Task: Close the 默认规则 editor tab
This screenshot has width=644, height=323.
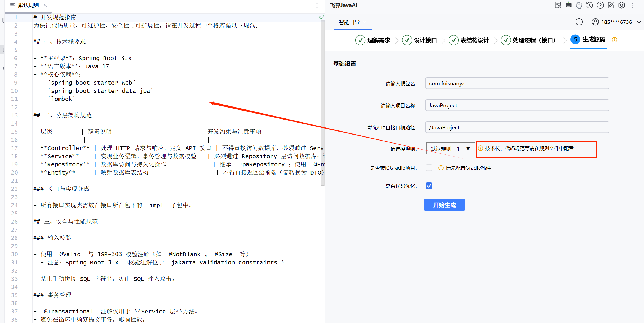Action: coord(45,5)
